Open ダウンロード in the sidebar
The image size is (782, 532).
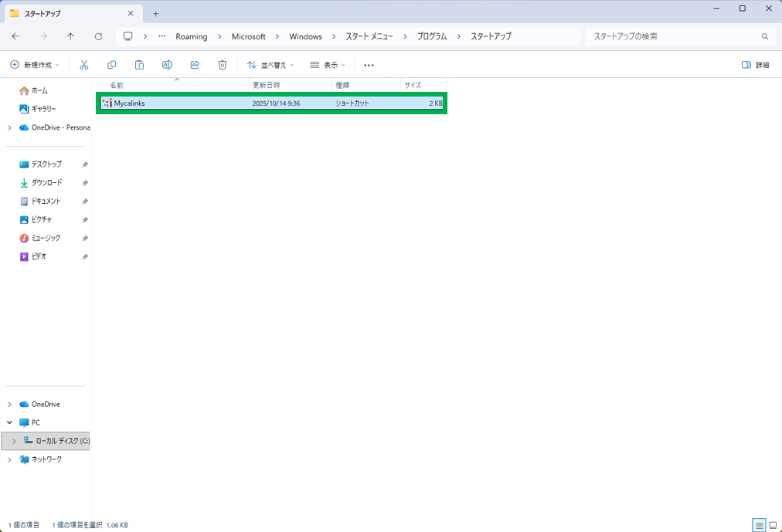point(46,183)
